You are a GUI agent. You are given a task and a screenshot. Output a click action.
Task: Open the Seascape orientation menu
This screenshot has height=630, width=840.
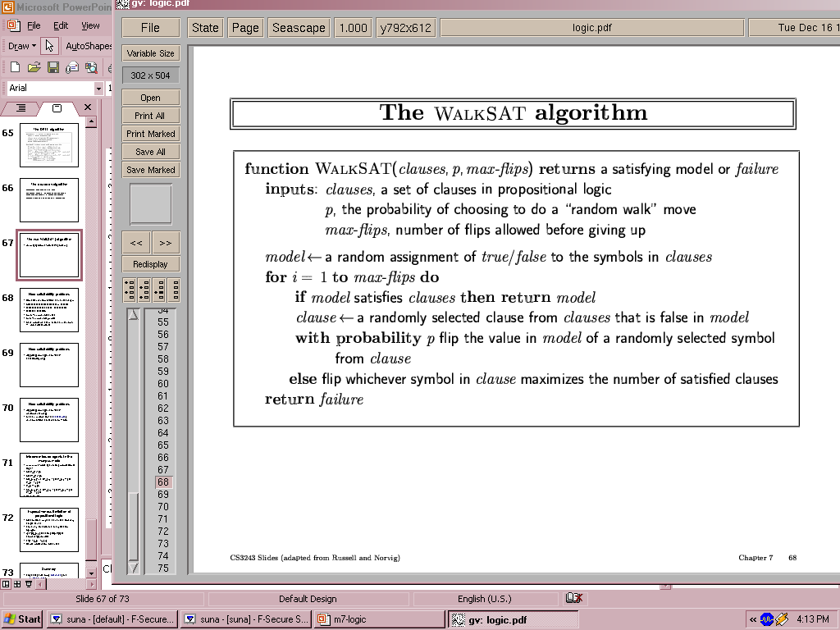pyautogui.click(x=299, y=27)
